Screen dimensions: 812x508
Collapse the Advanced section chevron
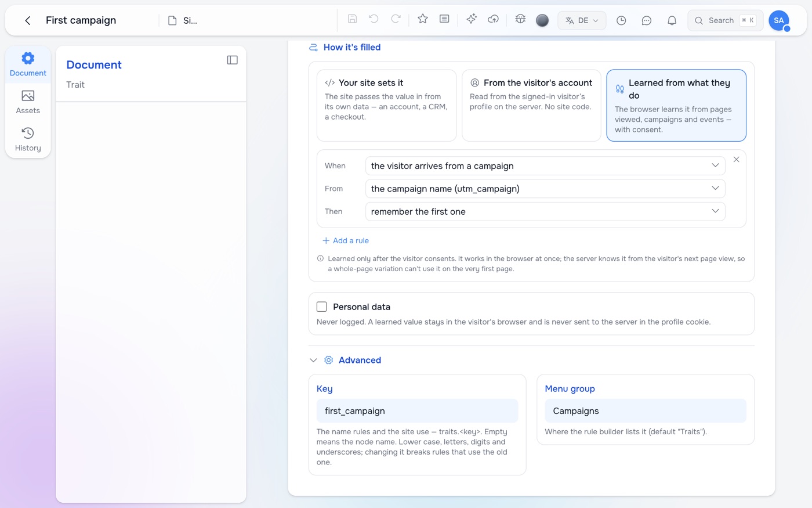point(313,360)
